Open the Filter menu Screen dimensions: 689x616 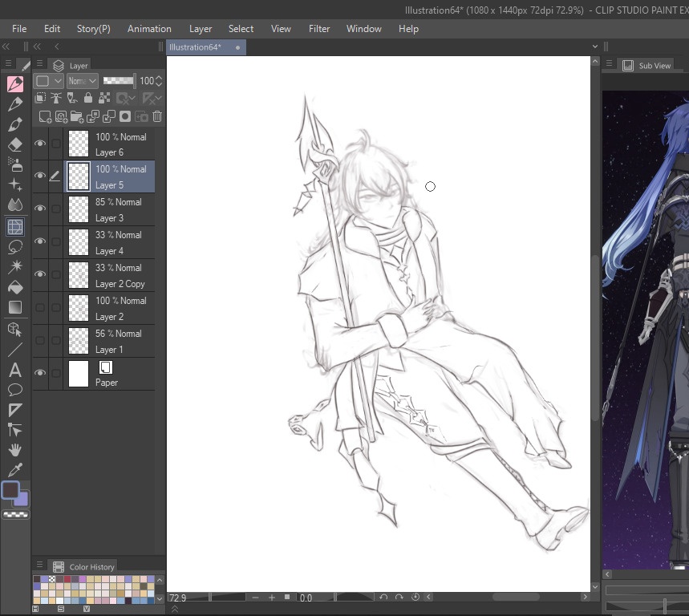coord(319,29)
